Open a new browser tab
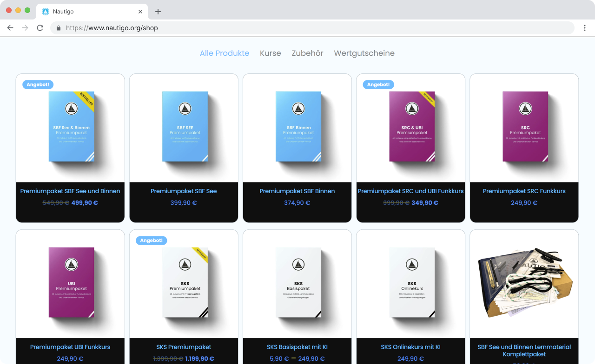This screenshot has width=595, height=364. click(x=158, y=12)
